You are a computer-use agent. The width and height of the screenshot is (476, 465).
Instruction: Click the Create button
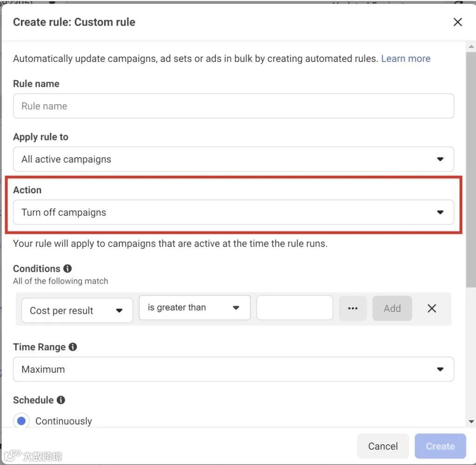[440, 446]
